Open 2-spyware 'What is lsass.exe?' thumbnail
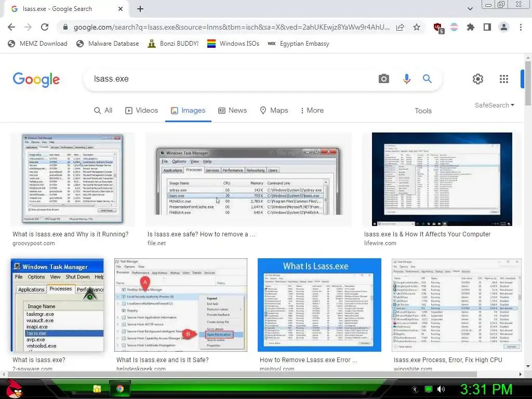 tap(57, 305)
